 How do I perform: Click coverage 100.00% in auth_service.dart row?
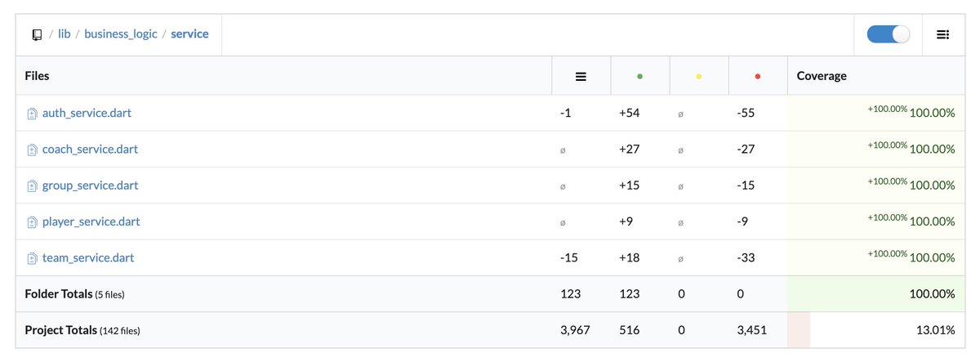click(932, 114)
